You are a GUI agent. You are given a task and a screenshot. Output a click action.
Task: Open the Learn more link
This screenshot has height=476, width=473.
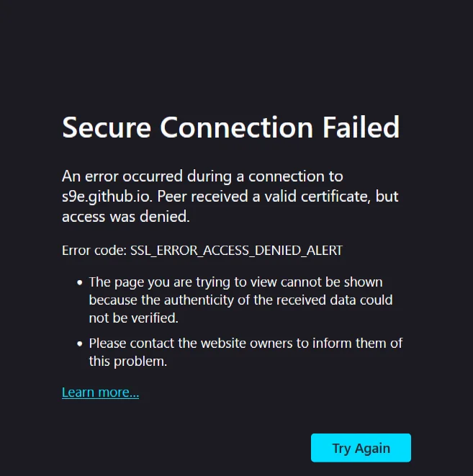pos(100,392)
